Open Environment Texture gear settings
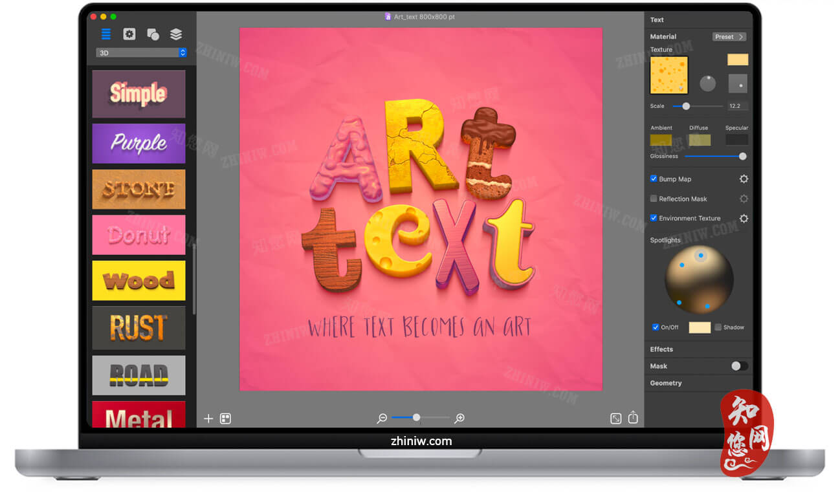840x504 pixels. 744,219
